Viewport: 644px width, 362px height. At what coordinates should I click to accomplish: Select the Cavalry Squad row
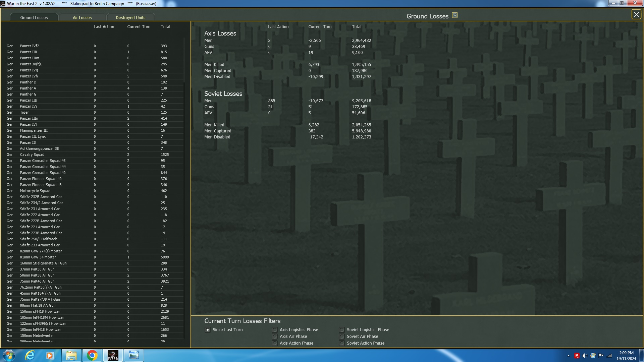click(x=95, y=155)
